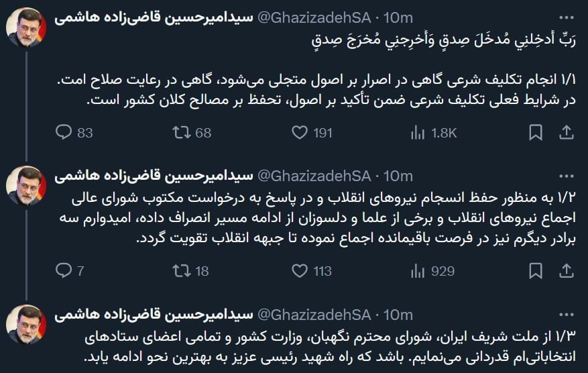Like the tweet with 191 likes
Screen dimensions: 588x373
click(300, 132)
